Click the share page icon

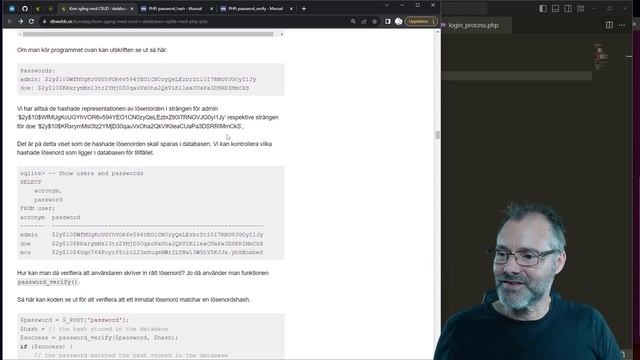[364, 21]
